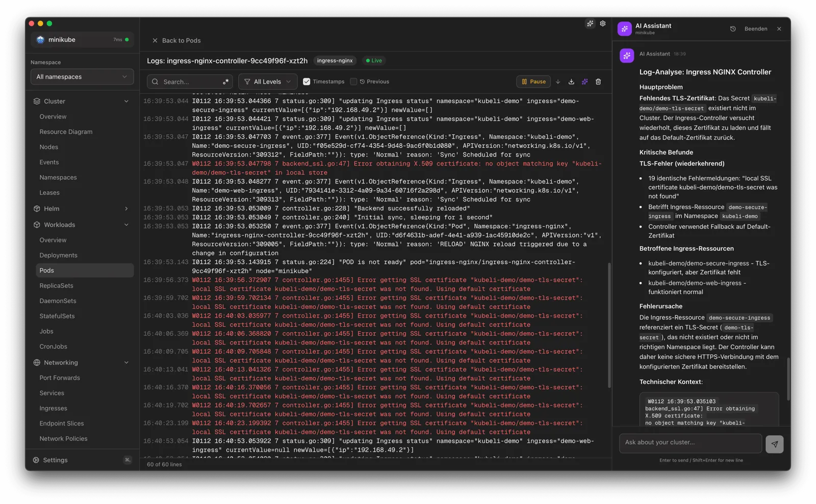
Task: Click the AI Assistant message avatar icon
Action: [627, 56]
